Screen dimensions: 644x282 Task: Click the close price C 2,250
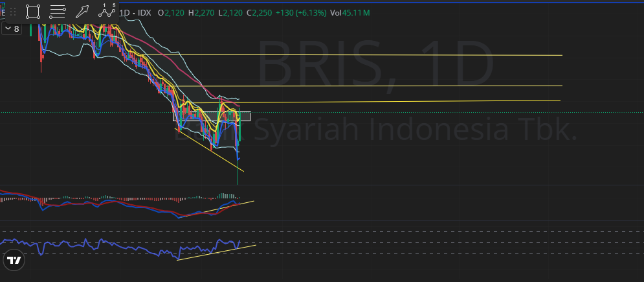[259, 13]
